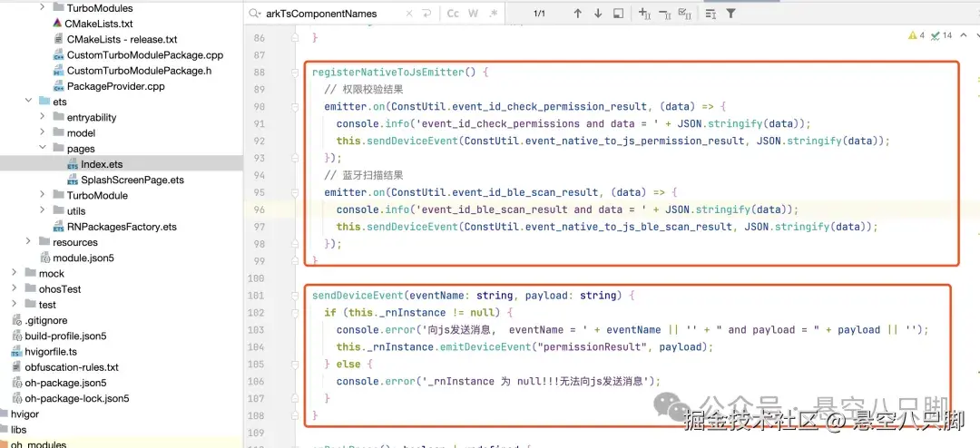Jump to previous highlighted problem chevron

(962, 35)
